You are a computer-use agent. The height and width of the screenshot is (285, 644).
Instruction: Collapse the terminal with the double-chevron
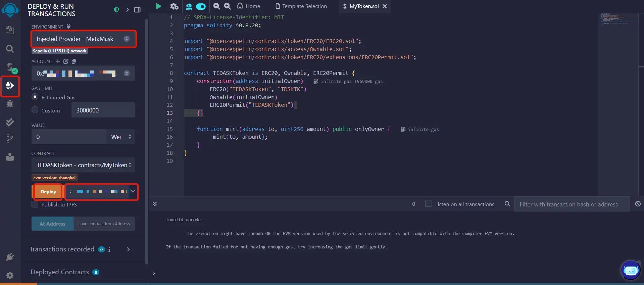pos(155,204)
